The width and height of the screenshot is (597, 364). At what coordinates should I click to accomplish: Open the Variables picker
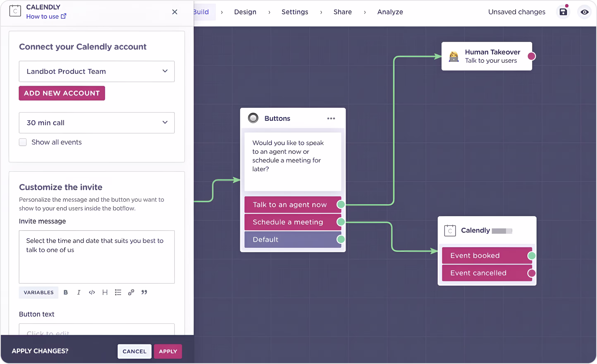pos(38,293)
